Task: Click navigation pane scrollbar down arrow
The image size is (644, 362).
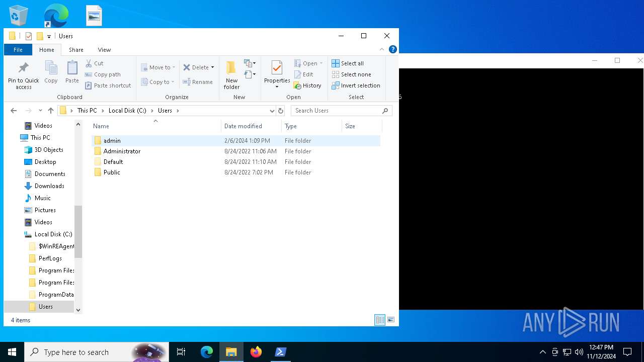Action: point(78,310)
